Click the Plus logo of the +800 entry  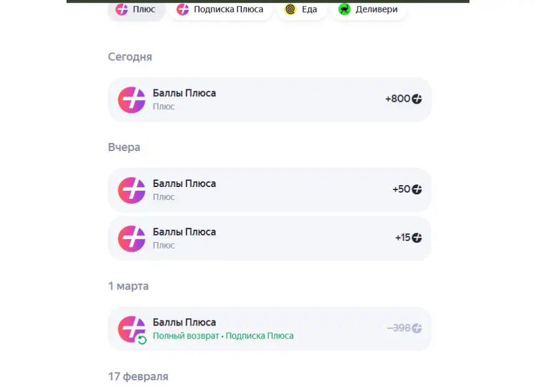tap(132, 99)
